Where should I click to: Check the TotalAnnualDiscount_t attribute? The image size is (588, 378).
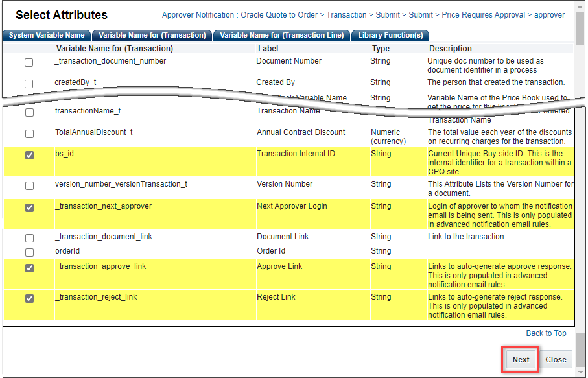coord(29,134)
